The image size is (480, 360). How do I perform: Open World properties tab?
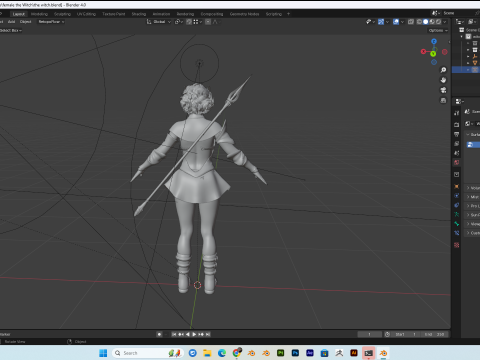click(457, 162)
